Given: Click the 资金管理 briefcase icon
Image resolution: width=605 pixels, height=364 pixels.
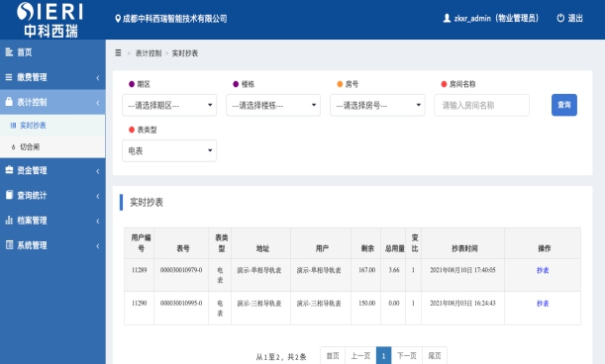Looking at the screenshot, I should coord(9,170).
